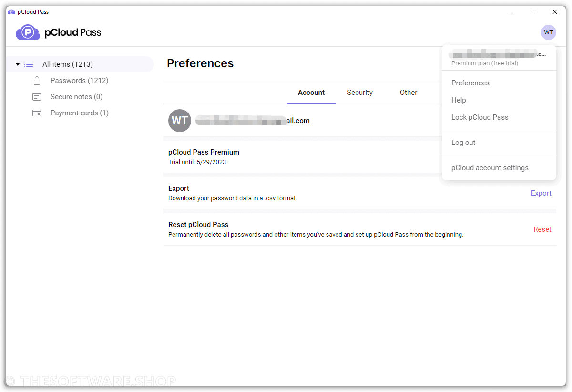Switch to the Account tab
This screenshot has height=392, width=572.
click(311, 93)
